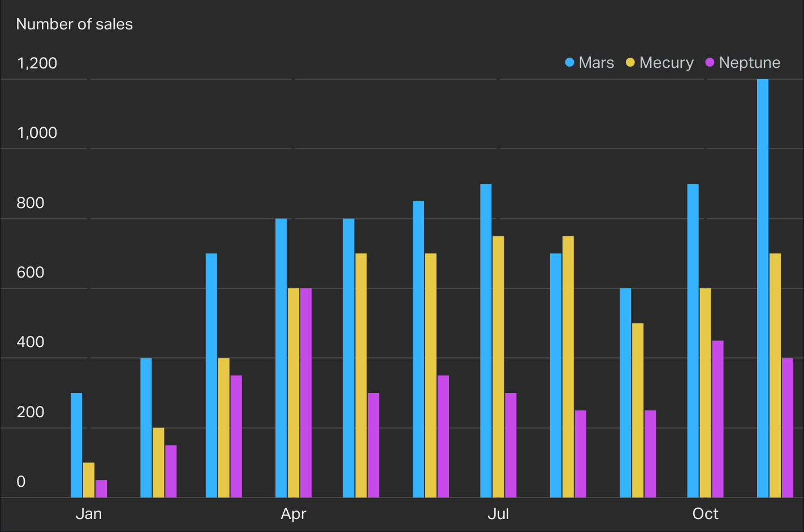The image size is (804, 532).
Task: Click the Jan label on the x-axis
Action: [89, 513]
